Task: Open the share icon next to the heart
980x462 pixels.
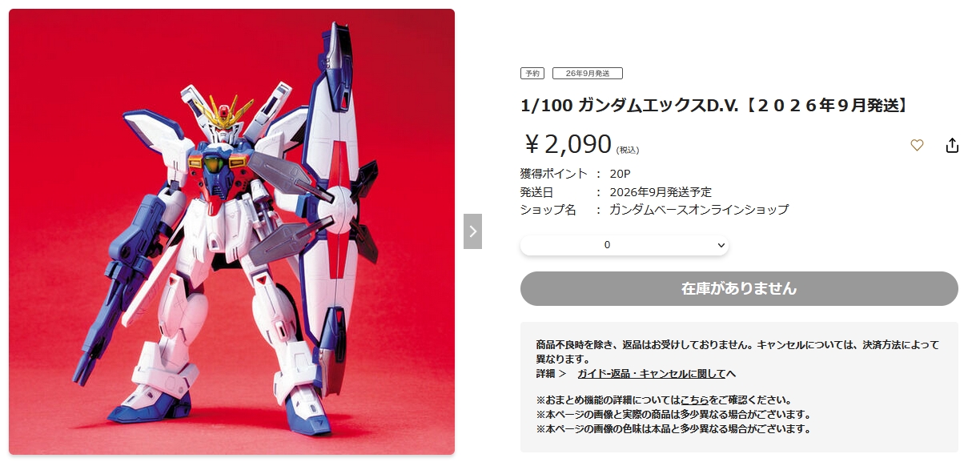Action: (x=952, y=146)
